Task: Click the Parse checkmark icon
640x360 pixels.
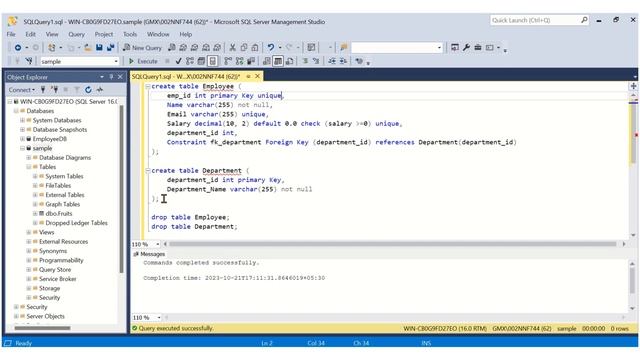Action: click(178, 61)
